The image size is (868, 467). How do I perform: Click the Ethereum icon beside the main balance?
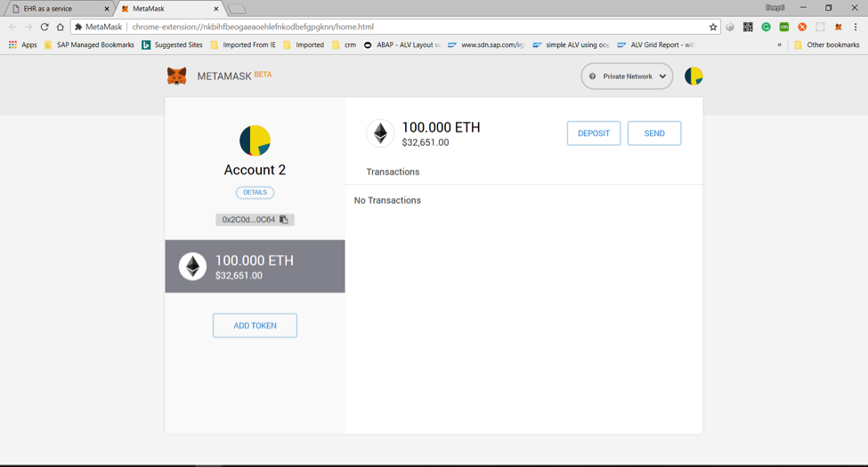click(x=380, y=133)
